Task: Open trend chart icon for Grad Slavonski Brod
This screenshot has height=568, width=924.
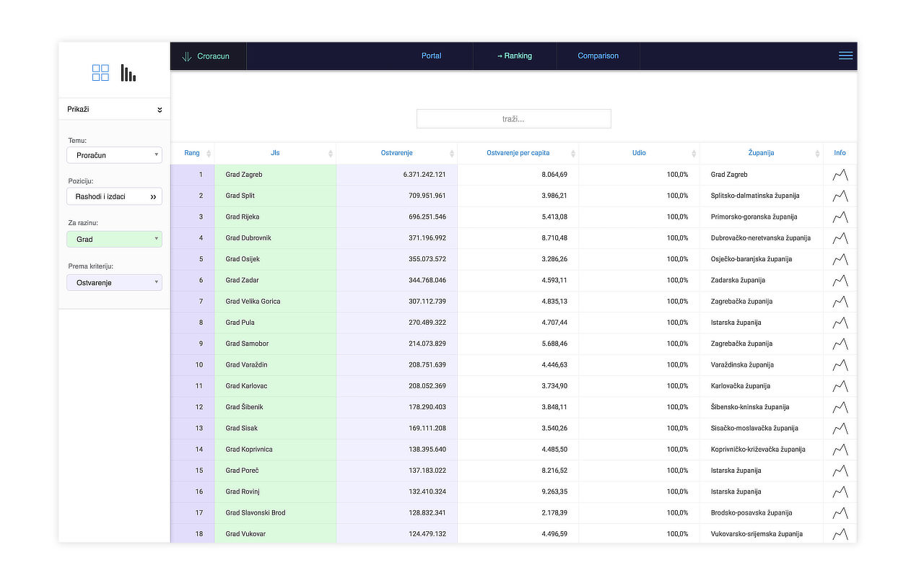Action: (x=840, y=513)
